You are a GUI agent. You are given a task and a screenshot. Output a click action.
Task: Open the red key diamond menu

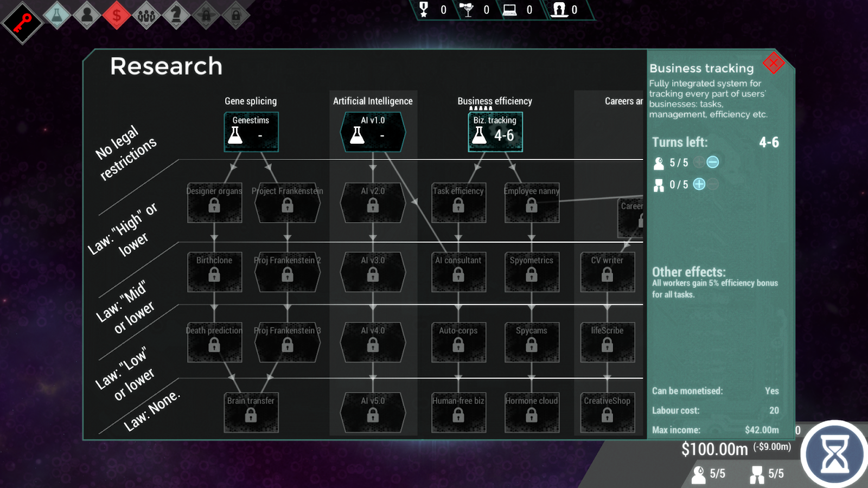click(x=22, y=23)
